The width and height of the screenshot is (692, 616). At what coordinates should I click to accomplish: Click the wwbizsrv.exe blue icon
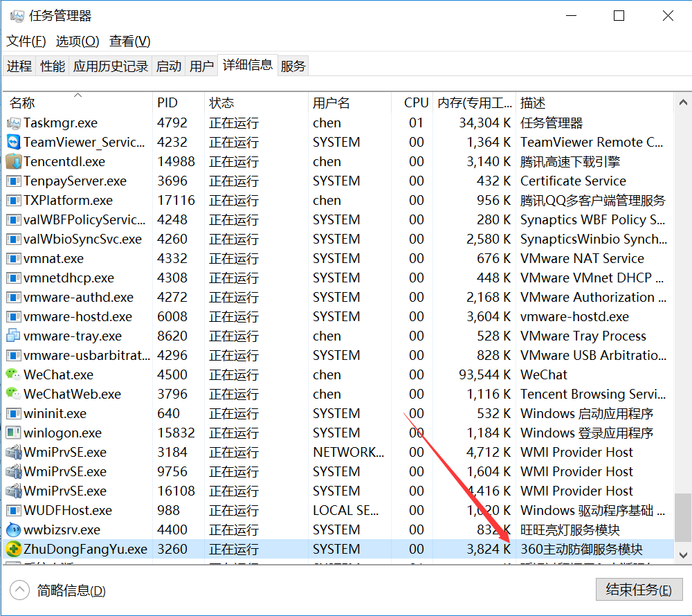pyautogui.click(x=14, y=529)
